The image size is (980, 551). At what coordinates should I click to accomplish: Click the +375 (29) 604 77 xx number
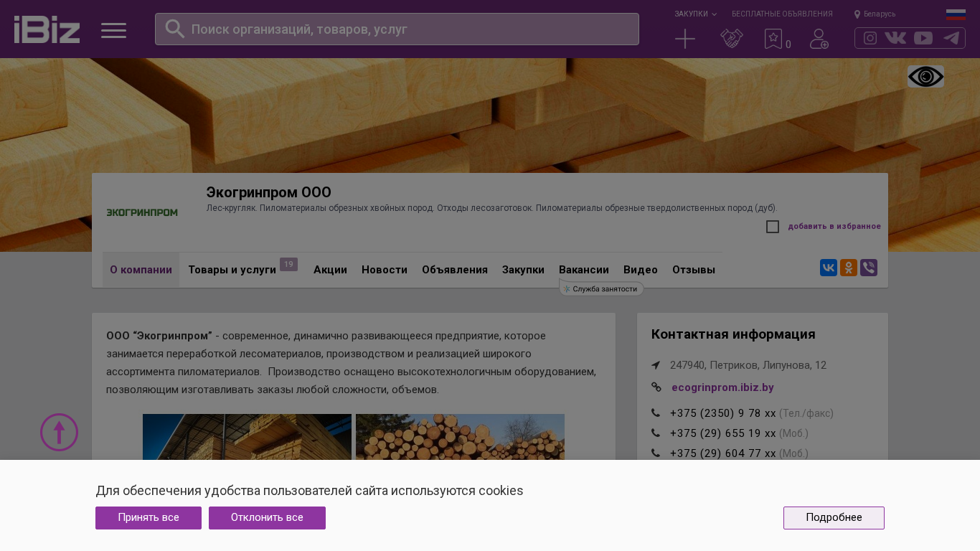coord(723,453)
